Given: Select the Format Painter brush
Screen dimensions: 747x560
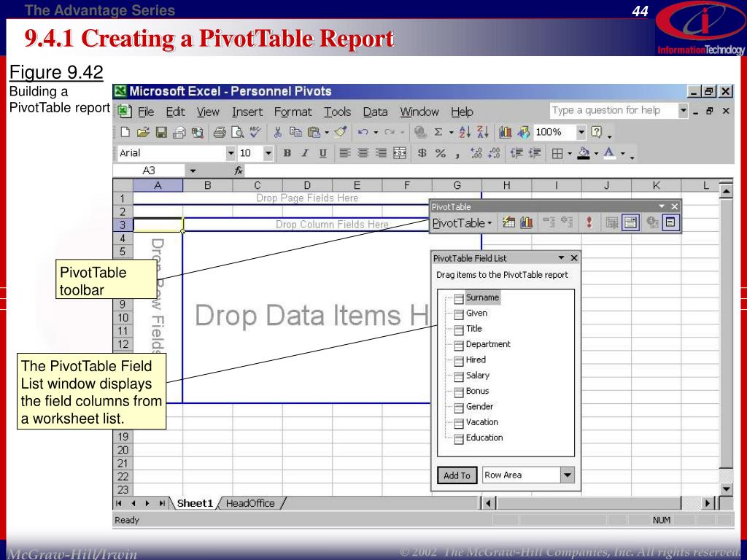Looking at the screenshot, I should click(x=340, y=133).
